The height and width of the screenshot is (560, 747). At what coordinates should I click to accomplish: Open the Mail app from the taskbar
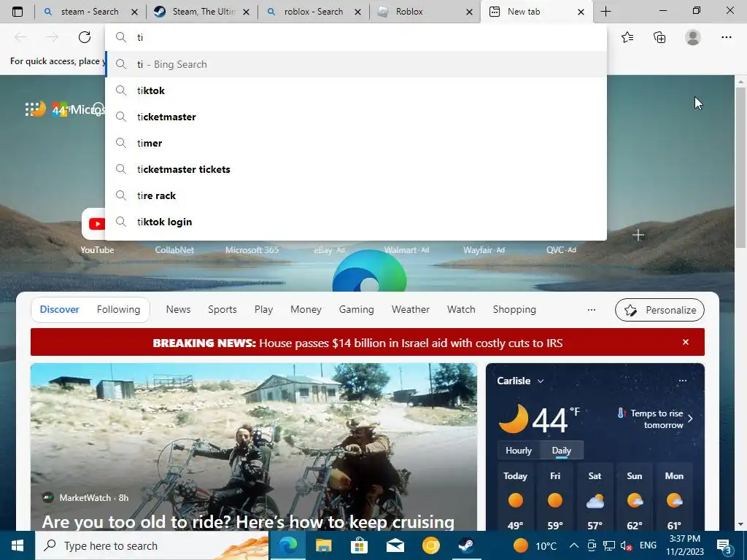(395, 545)
